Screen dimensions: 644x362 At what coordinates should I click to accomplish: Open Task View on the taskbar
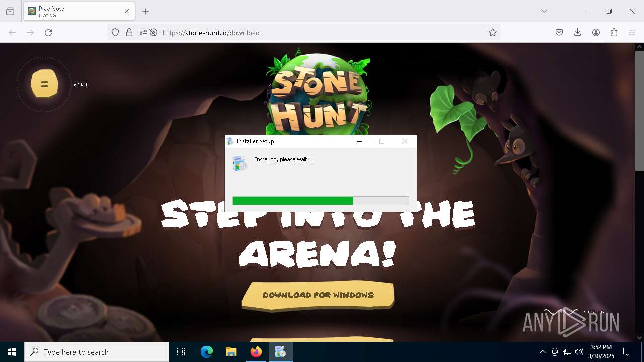(181, 352)
